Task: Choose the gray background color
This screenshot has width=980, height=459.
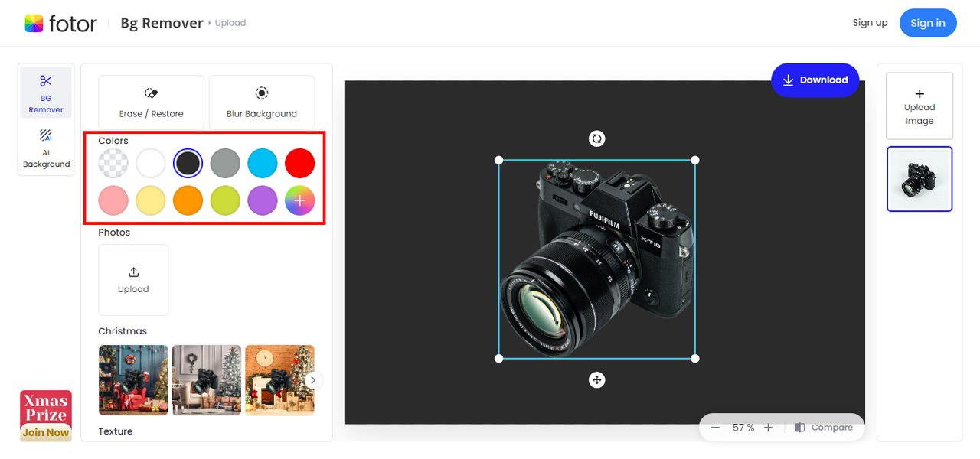Action: tap(225, 163)
